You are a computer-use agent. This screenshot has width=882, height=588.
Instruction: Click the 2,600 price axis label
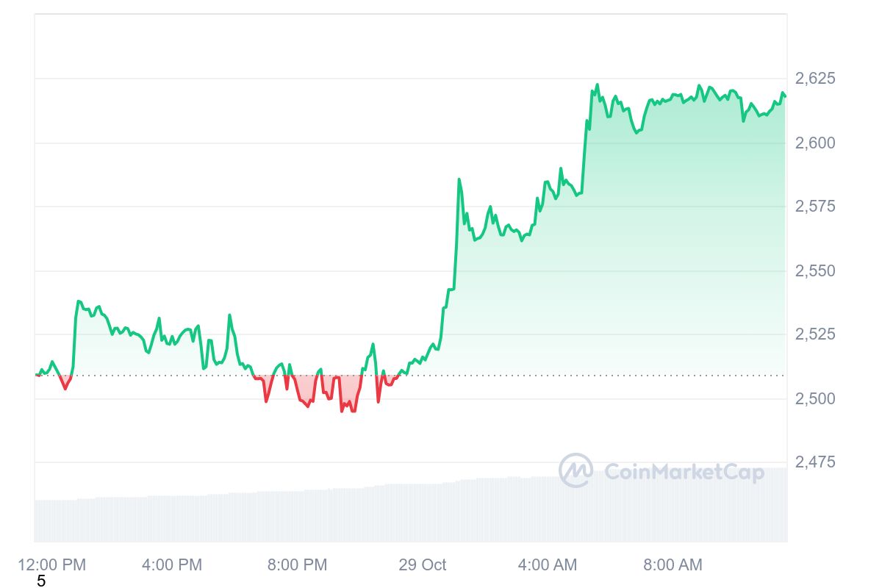[815, 143]
